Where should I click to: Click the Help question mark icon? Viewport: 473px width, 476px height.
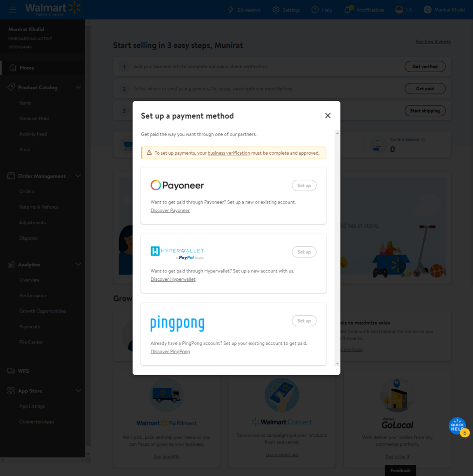(x=315, y=10)
